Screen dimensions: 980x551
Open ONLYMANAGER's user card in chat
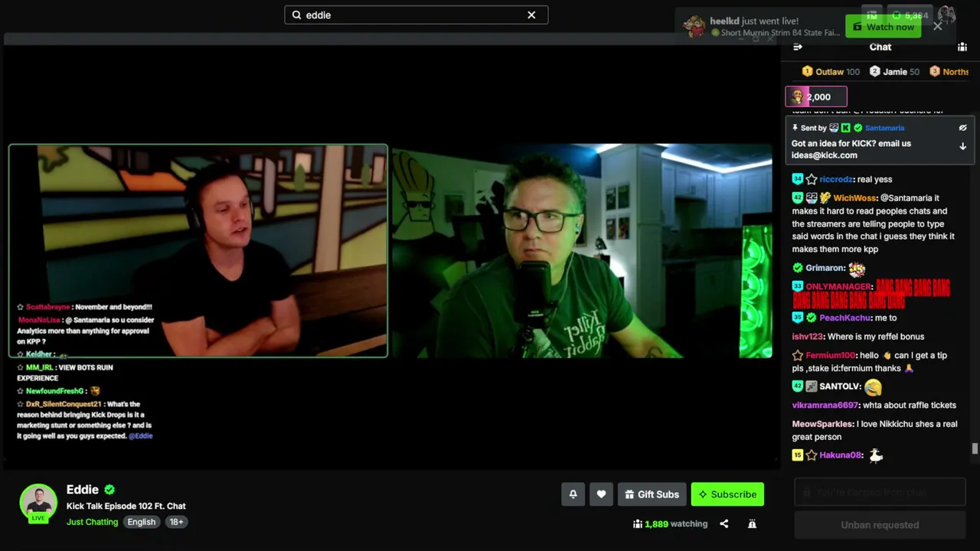click(838, 287)
